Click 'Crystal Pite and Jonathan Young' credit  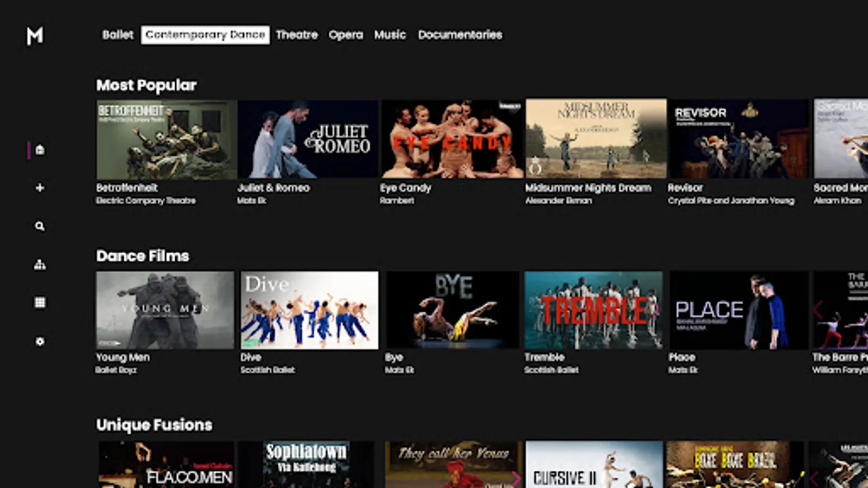pos(731,201)
